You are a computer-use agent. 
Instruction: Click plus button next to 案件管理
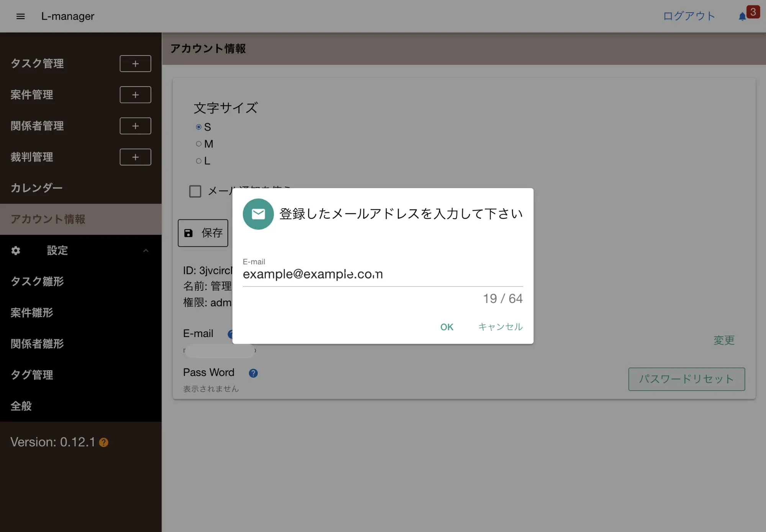point(135,95)
